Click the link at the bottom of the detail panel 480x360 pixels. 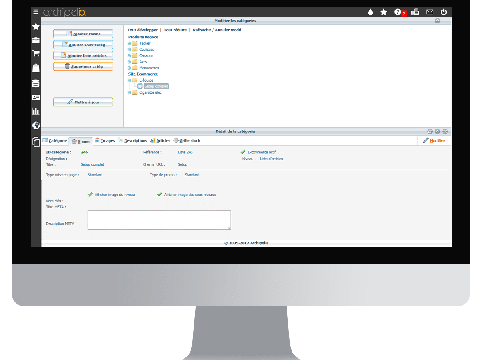click(246, 243)
